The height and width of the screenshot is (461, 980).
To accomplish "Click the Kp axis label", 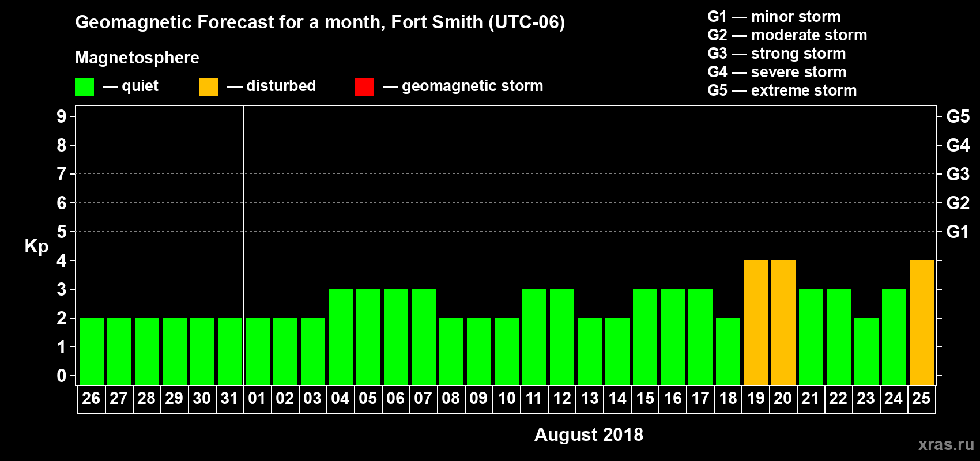I will (36, 247).
